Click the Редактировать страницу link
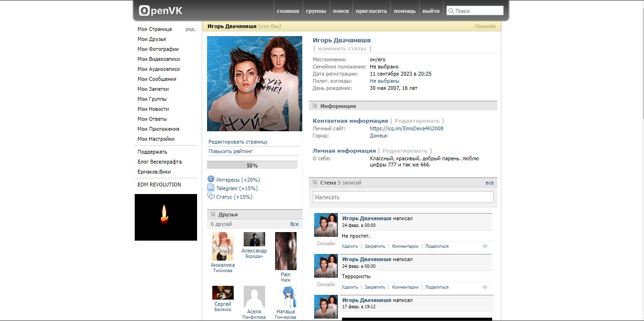Viewport: 644px width, 321px height. tap(238, 142)
